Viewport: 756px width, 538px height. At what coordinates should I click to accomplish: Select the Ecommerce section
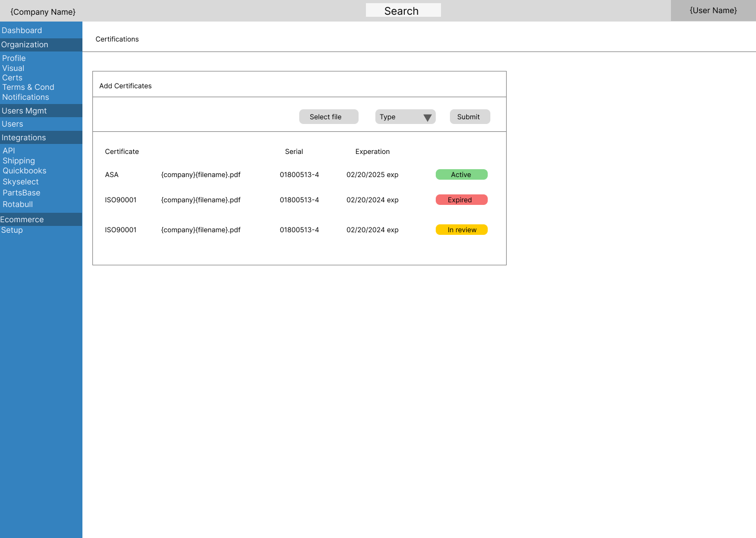tap(41, 220)
